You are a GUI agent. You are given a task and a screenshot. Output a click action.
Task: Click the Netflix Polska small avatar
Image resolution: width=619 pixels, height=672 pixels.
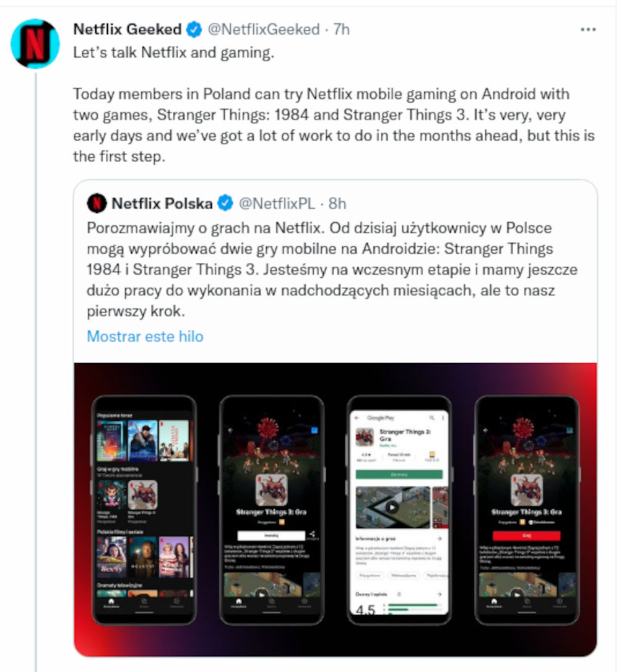[97, 203]
